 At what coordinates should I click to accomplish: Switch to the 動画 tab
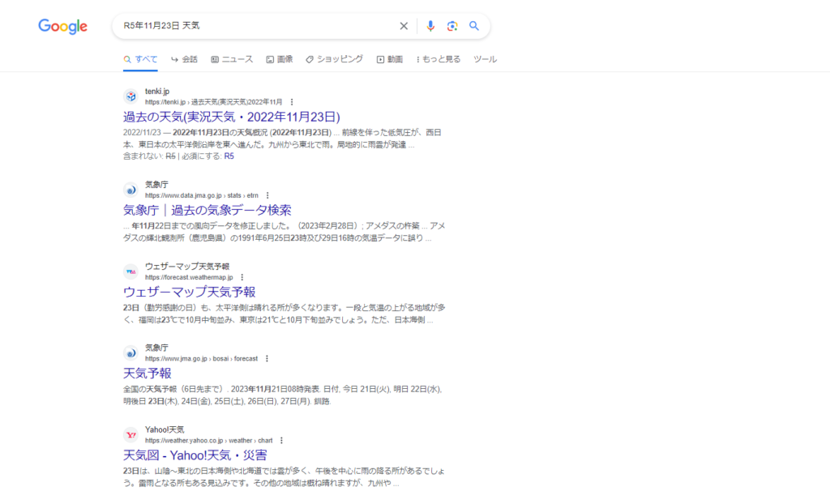[390, 59]
